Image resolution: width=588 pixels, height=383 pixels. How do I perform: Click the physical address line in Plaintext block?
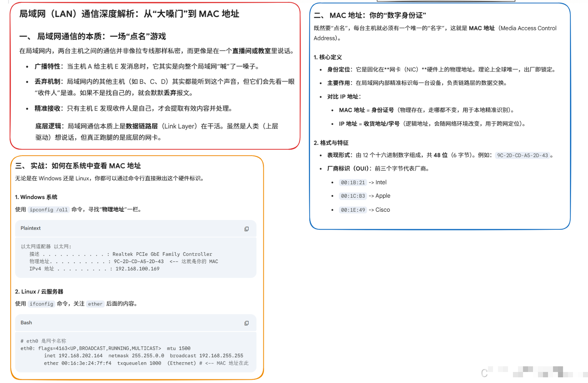[x=124, y=262]
